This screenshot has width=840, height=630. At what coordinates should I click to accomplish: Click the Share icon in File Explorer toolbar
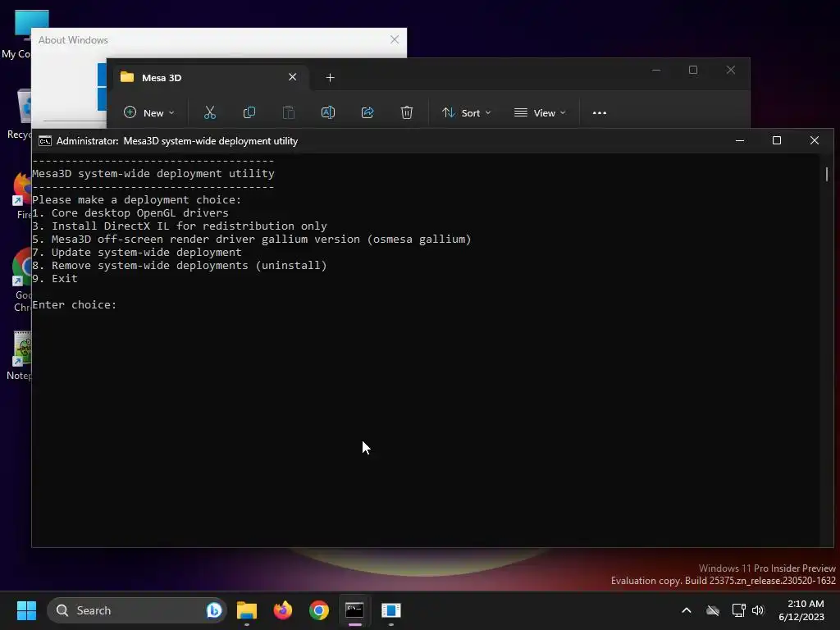click(367, 112)
